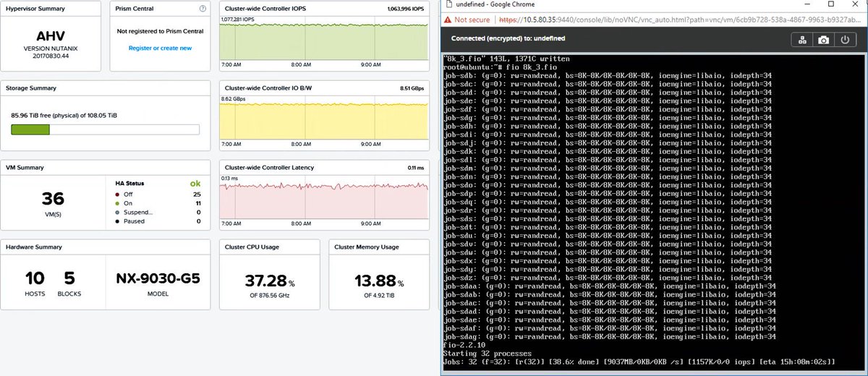The width and height of the screenshot is (868, 376).
Task: Click the Off VMs row with 25
Action: click(x=158, y=195)
